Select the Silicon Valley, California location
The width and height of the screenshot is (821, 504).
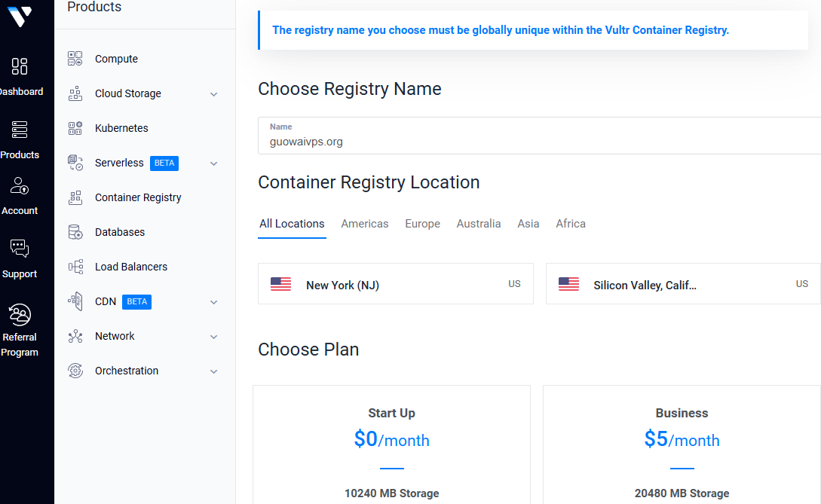[682, 284]
